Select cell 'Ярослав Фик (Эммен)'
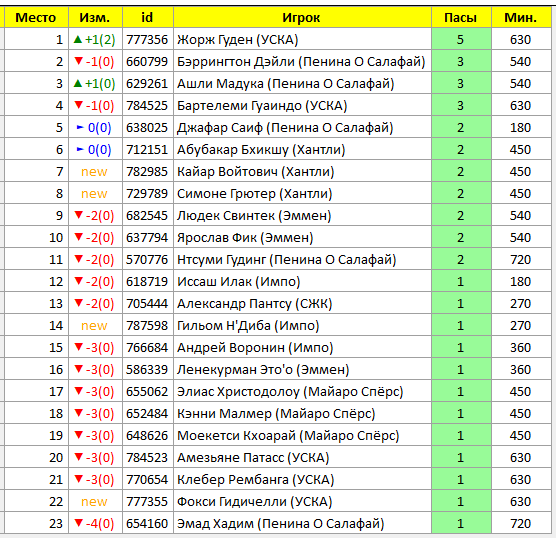Viewport: 556px width, 538px height. 302,237
